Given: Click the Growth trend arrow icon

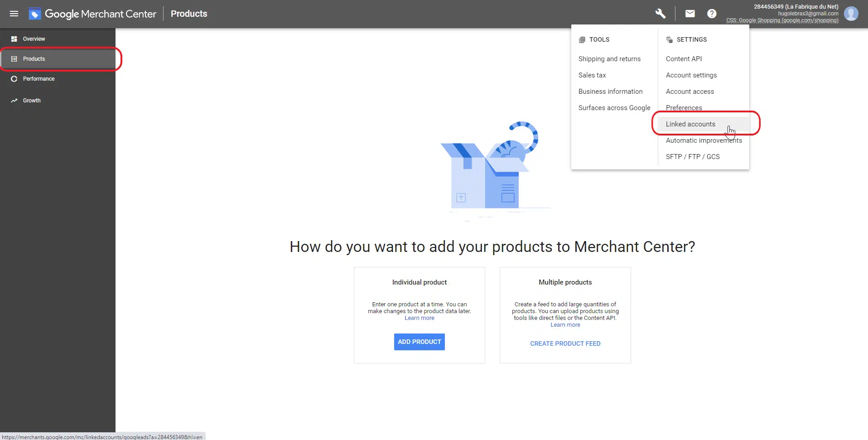Looking at the screenshot, I should point(14,101).
